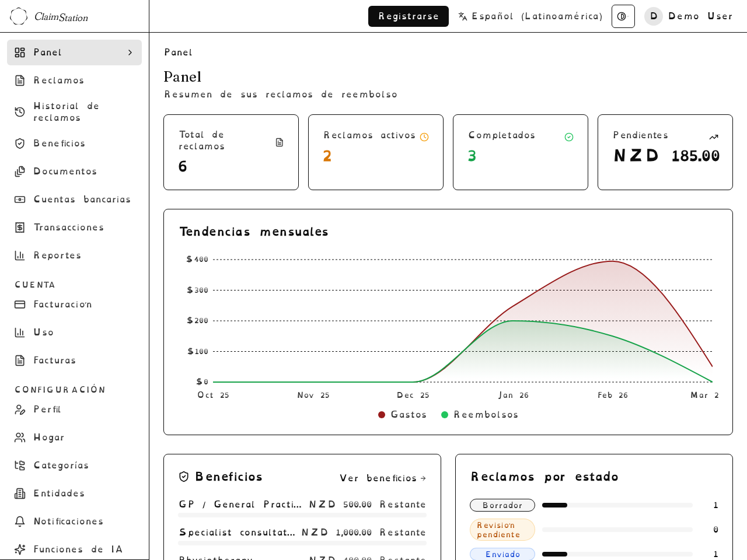Click the Facturas file icon
This screenshot has width=747, height=560.
coord(20,360)
